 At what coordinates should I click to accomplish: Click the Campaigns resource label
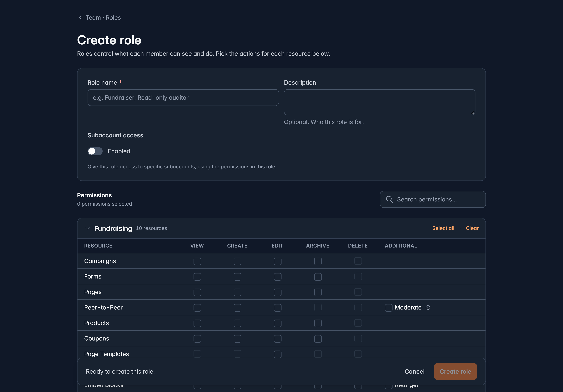coord(100,261)
